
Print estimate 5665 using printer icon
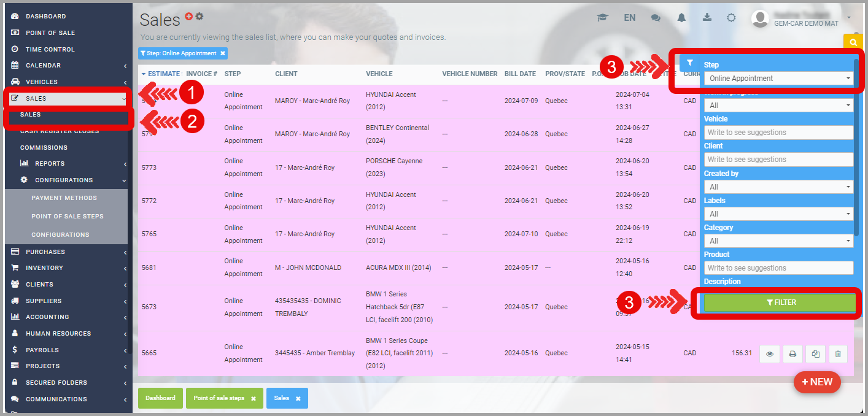[792, 354]
